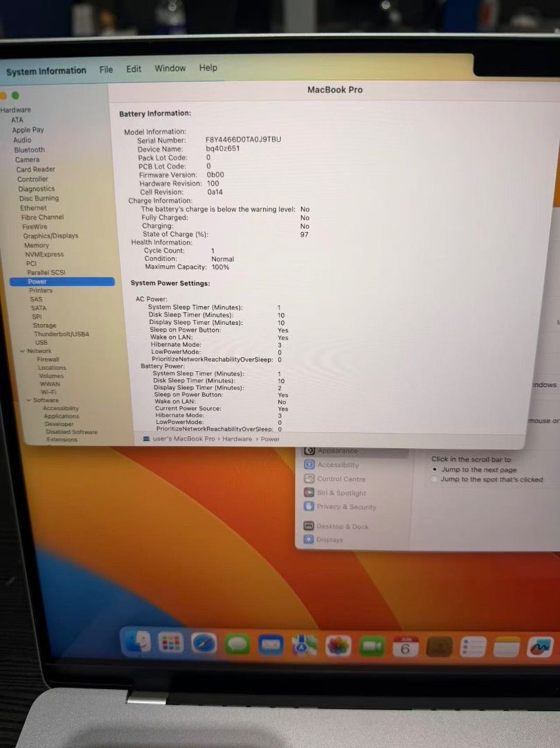Open Messages app in the Dock
Image resolution: width=560 pixels, height=748 pixels.
pyautogui.click(x=237, y=645)
